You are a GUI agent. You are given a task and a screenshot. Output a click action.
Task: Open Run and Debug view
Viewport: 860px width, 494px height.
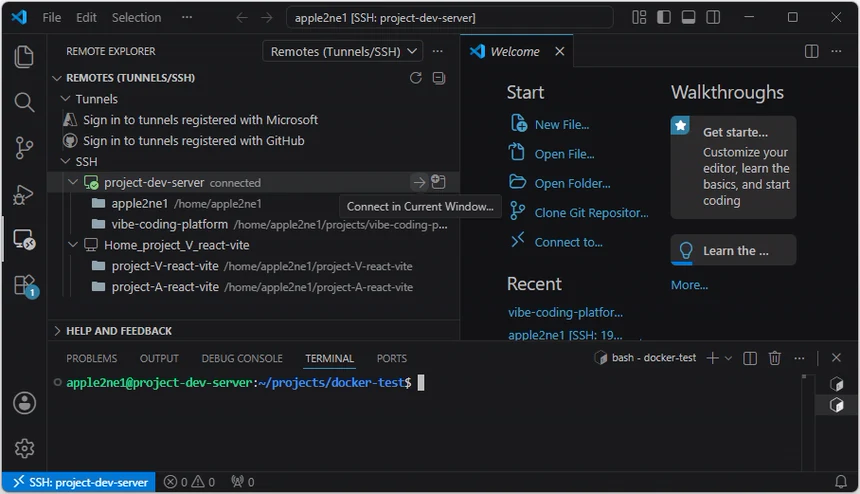[24, 195]
